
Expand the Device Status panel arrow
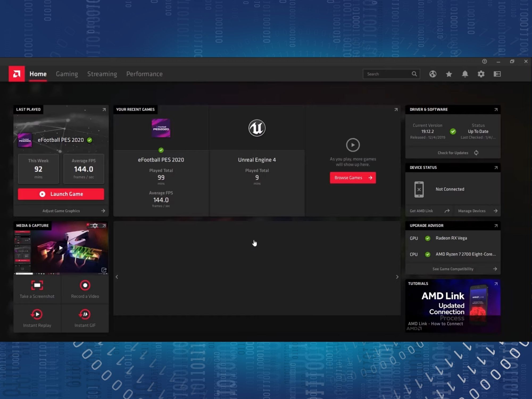click(x=496, y=168)
